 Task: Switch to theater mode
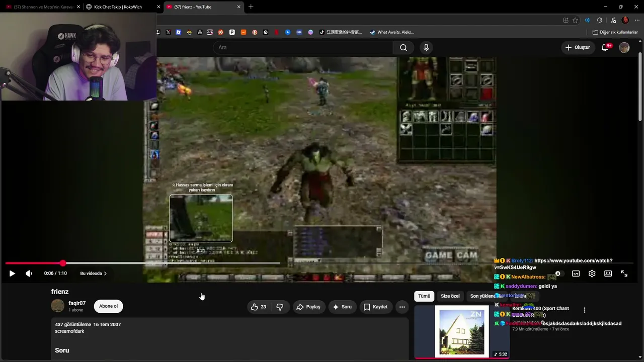(x=608, y=274)
